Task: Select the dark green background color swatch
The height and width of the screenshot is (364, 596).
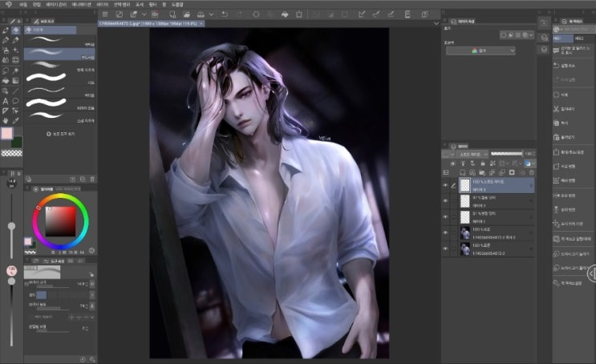Action: click(x=18, y=143)
